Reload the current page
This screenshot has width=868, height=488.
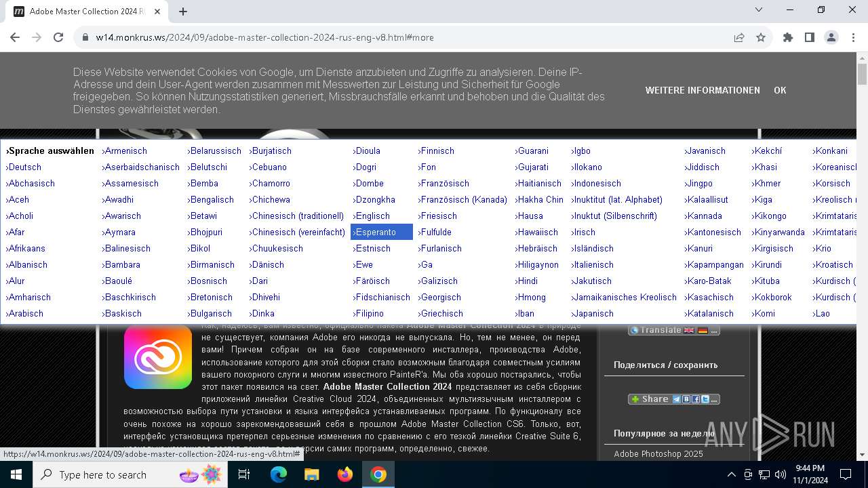(58, 38)
